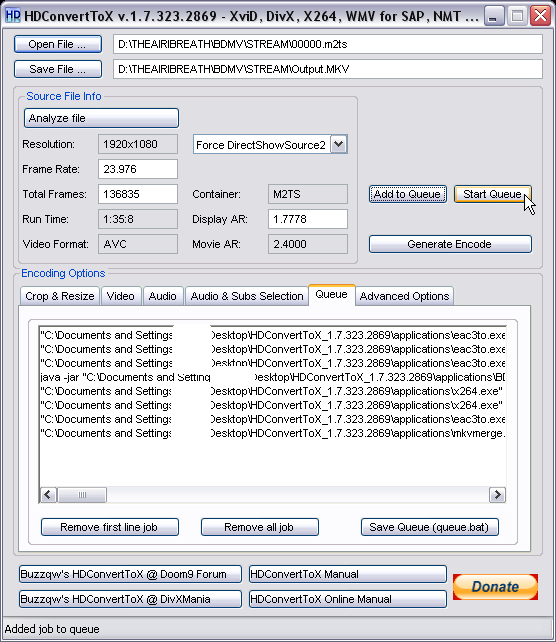Screen dimensions: 556x642
Task: Minimize the HDConvertToX window
Action: coord(494,16)
